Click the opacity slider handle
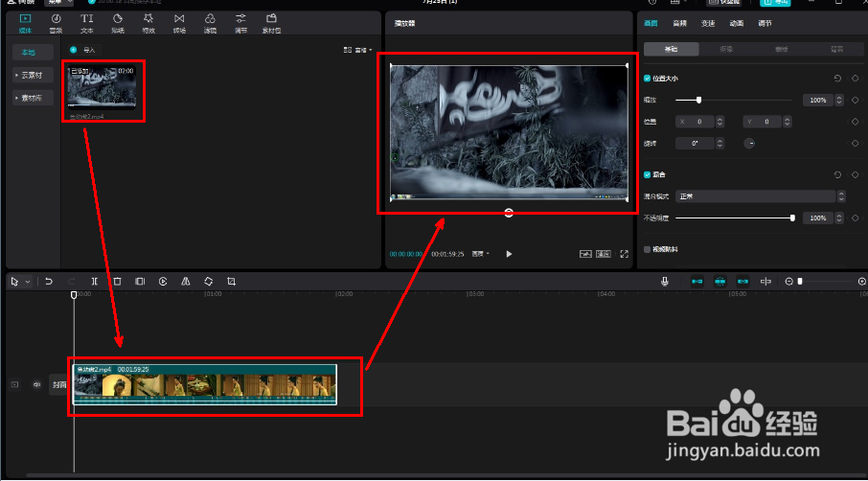The height and width of the screenshot is (481, 868). click(792, 218)
